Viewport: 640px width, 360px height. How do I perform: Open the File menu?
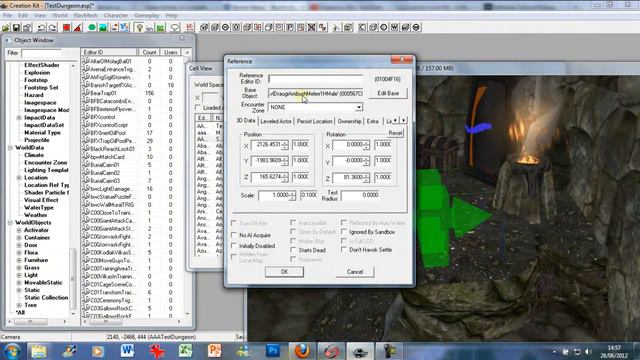(x=7, y=16)
